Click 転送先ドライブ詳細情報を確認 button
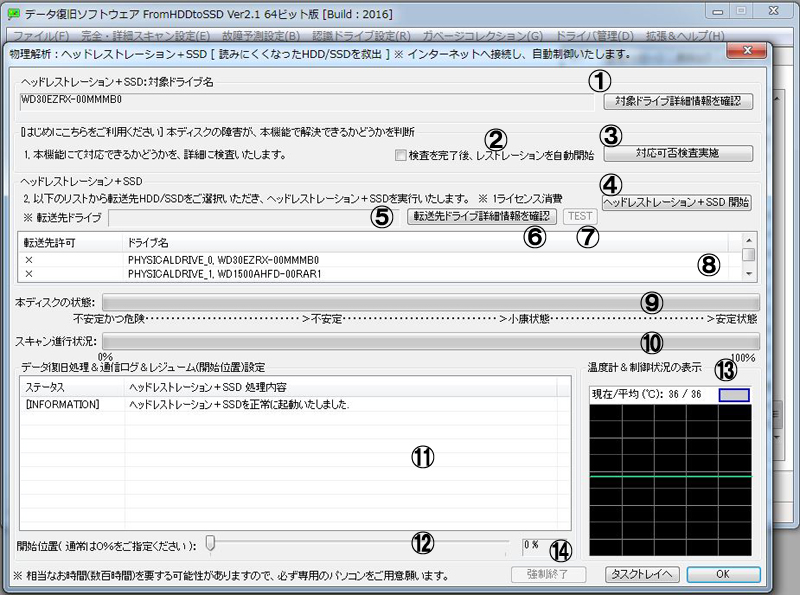The width and height of the screenshot is (800, 595). pos(482,216)
